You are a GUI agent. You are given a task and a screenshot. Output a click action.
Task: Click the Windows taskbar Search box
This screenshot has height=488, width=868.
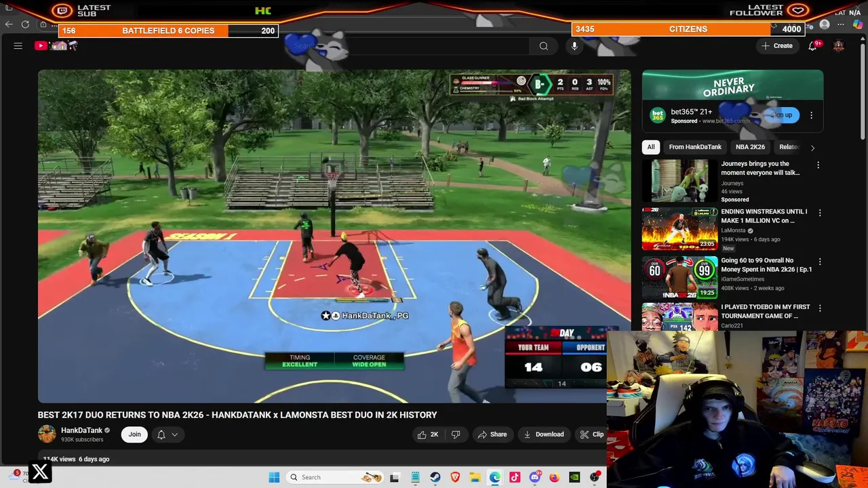click(x=336, y=477)
